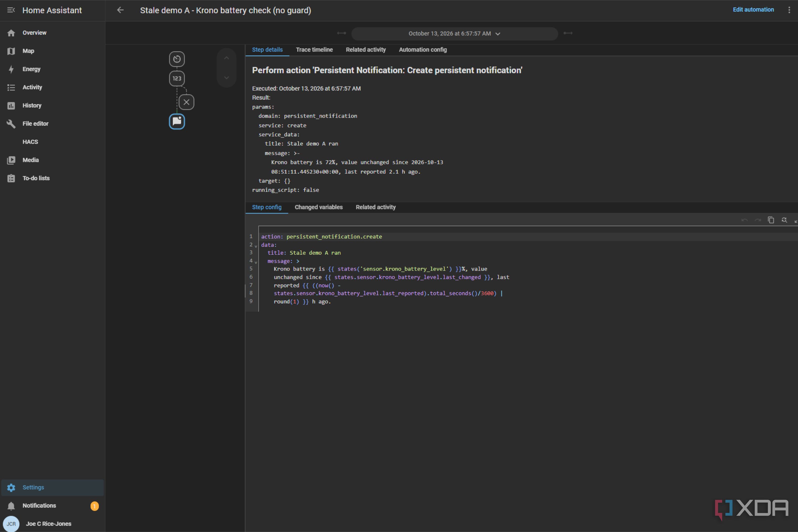Select the Step details tab

coord(267,49)
